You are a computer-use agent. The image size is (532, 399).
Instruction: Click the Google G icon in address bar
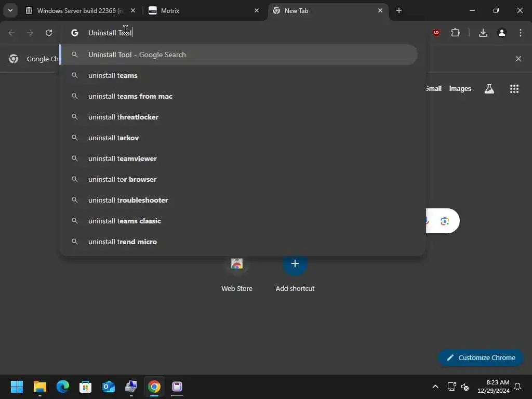pos(75,33)
